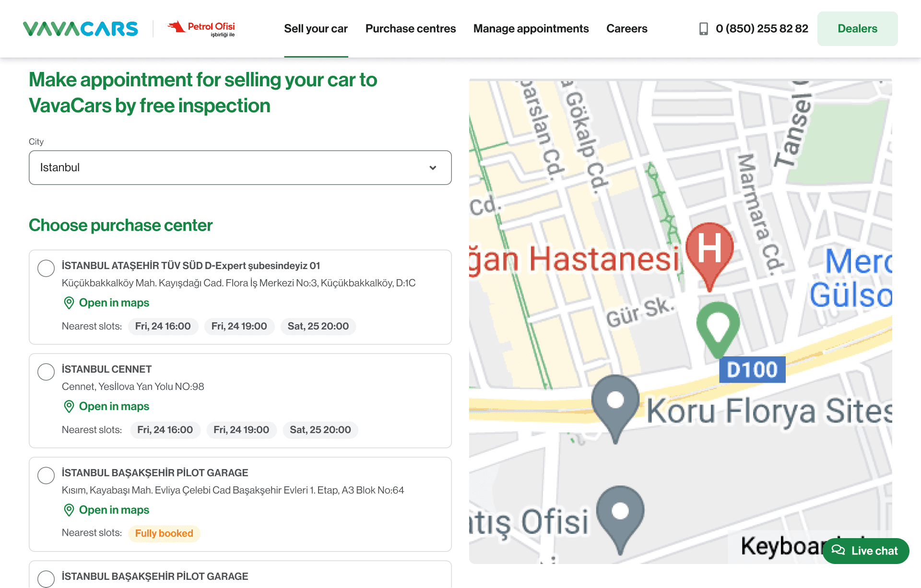The height and width of the screenshot is (588, 921).
Task: Open Ataşehir center in maps link
Action: (x=114, y=303)
